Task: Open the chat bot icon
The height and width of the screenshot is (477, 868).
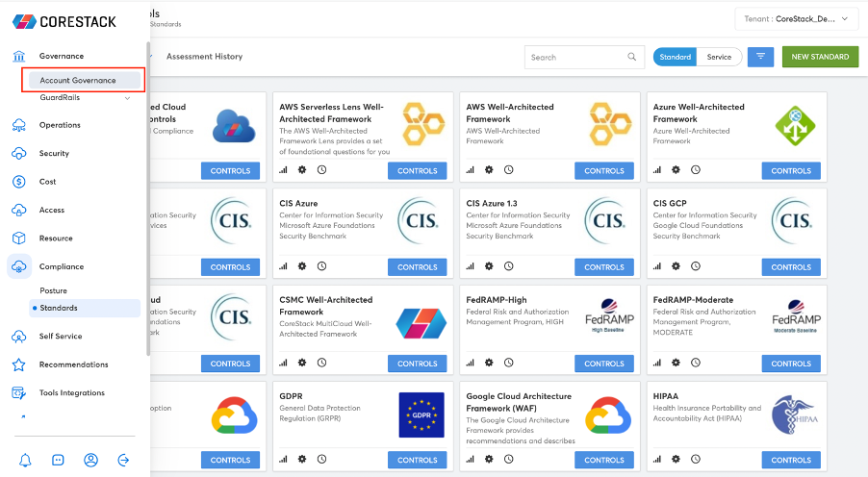Action: pyautogui.click(x=58, y=460)
